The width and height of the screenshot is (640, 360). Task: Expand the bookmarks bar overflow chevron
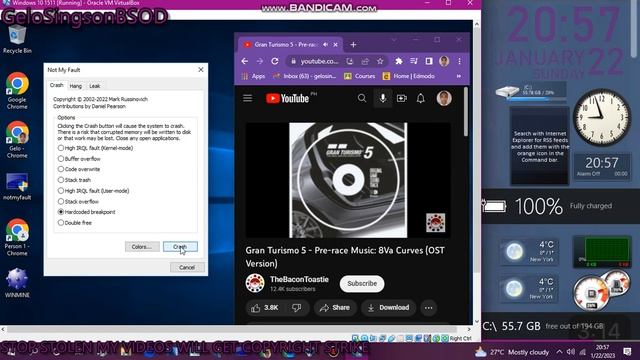pyautogui.click(x=459, y=76)
